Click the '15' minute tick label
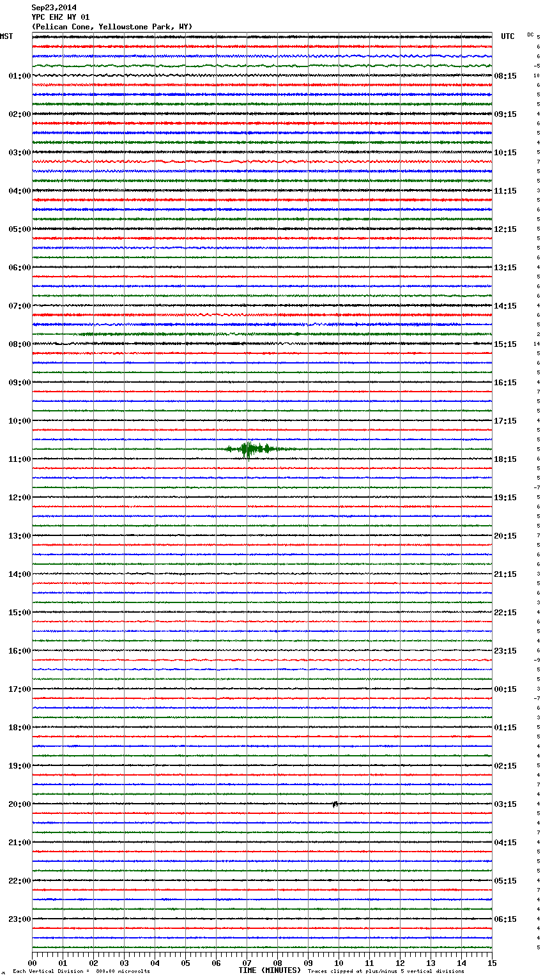This screenshot has height=980, width=543. pyautogui.click(x=492, y=963)
